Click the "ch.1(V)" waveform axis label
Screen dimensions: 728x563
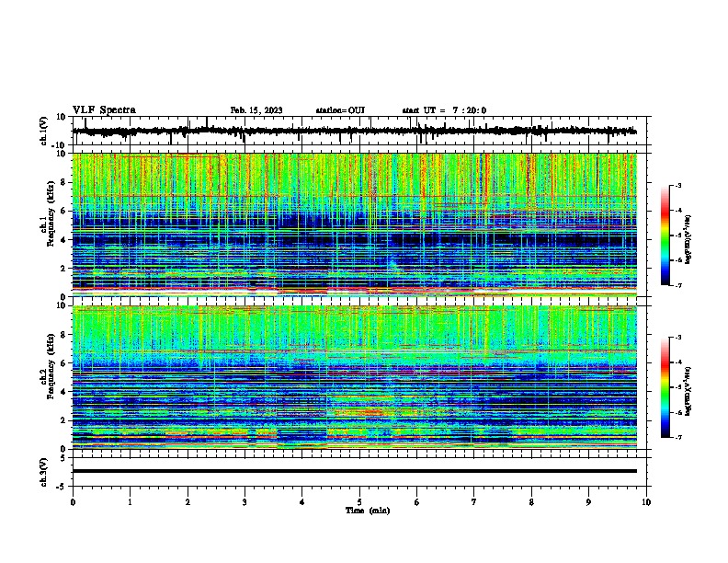45,131
